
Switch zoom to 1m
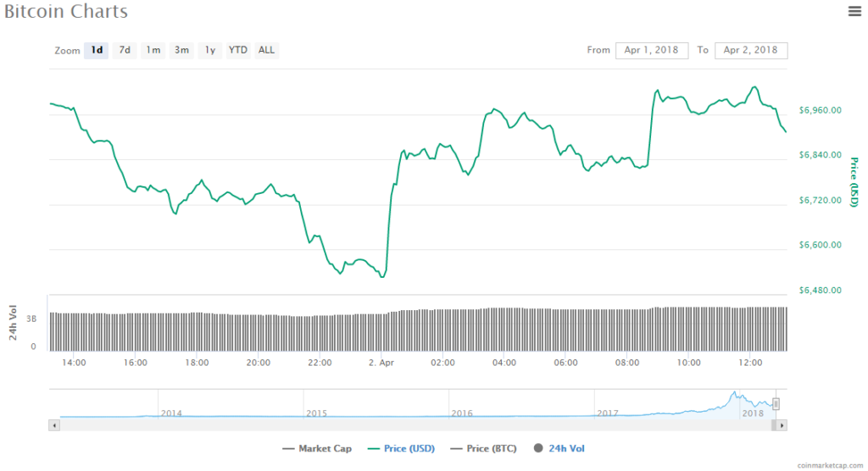(x=153, y=50)
